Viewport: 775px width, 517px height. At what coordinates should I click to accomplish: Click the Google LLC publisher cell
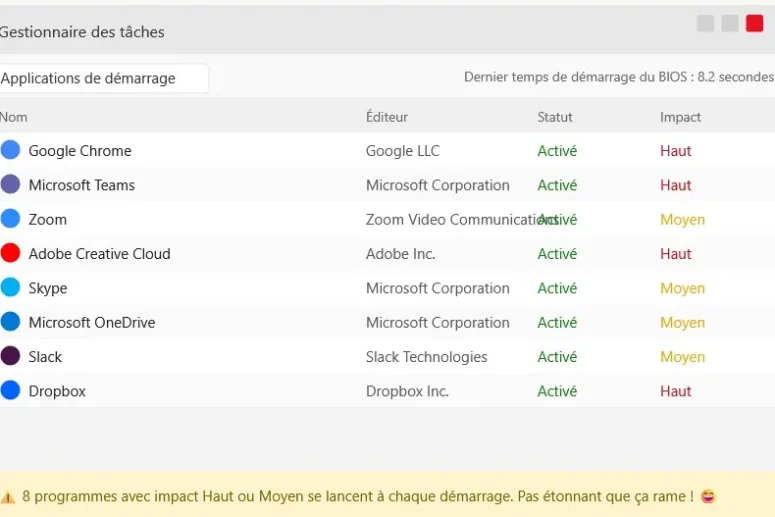[402, 151]
